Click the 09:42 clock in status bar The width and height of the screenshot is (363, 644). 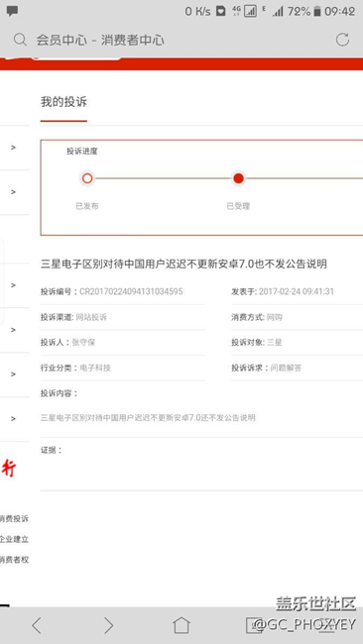339,12
